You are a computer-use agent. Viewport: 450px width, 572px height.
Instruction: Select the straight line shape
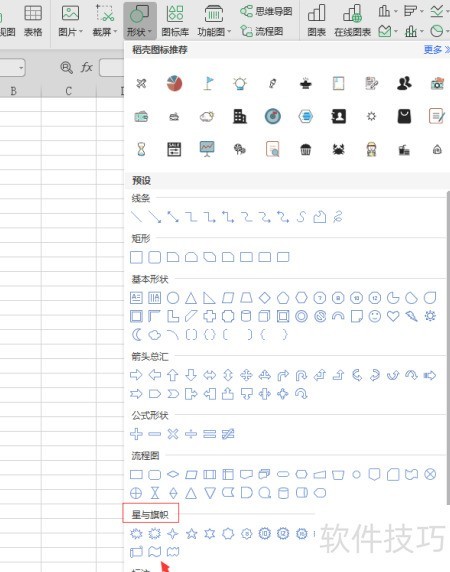[136, 217]
